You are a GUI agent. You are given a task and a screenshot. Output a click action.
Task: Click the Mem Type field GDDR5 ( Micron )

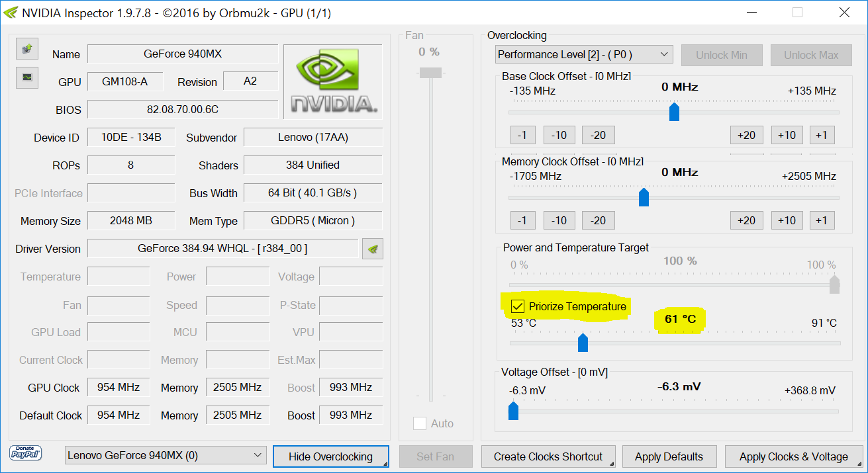tap(313, 221)
